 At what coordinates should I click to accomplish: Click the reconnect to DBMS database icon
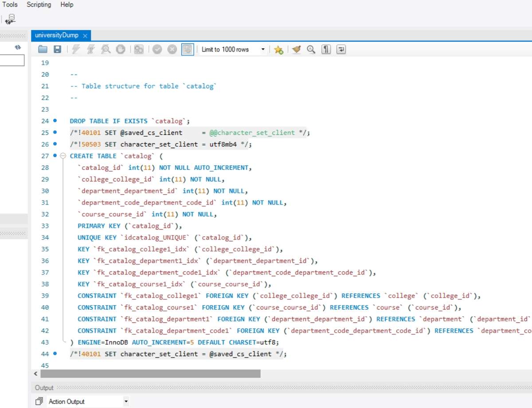coord(11,19)
